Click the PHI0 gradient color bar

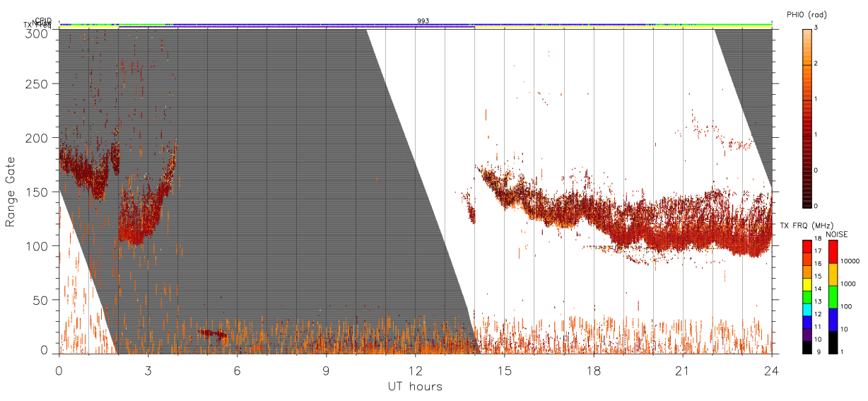pyautogui.click(x=807, y=117)
